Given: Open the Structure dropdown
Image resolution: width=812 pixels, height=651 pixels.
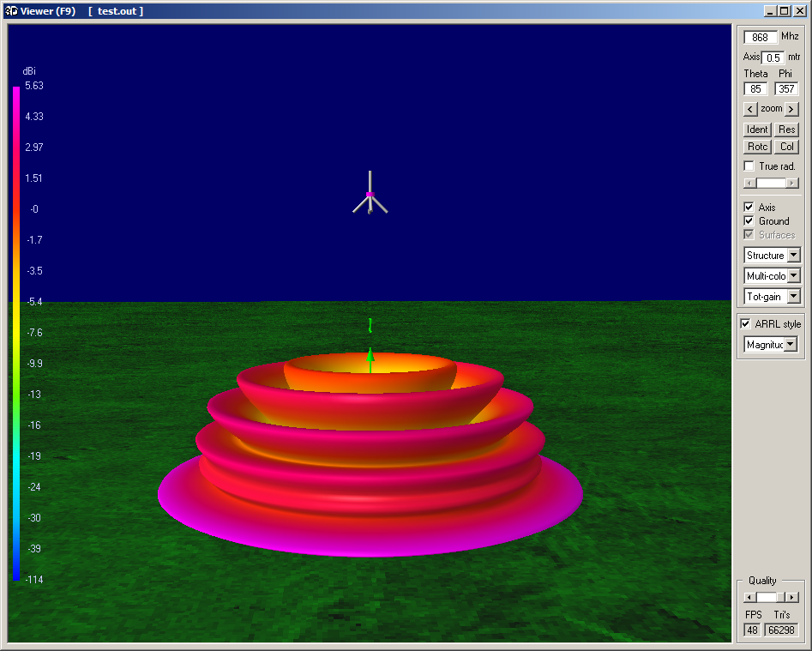Looking at the screenshot, I should (793, 256).
